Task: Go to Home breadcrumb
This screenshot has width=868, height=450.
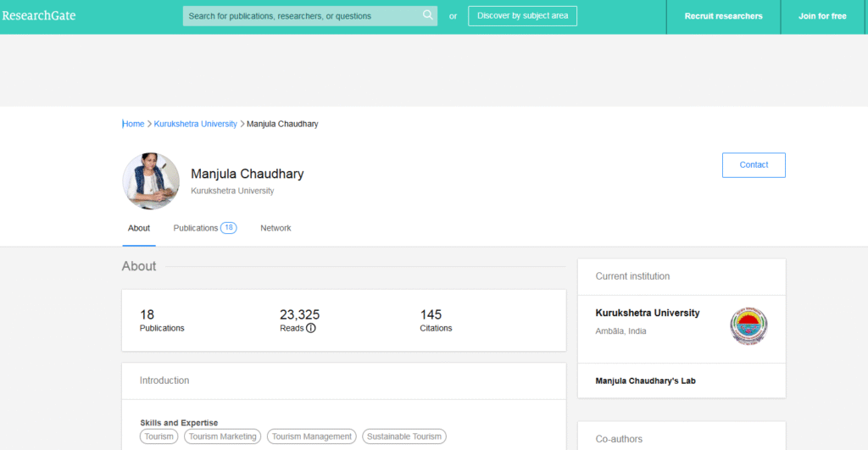Action: click(x=133, y=124)
